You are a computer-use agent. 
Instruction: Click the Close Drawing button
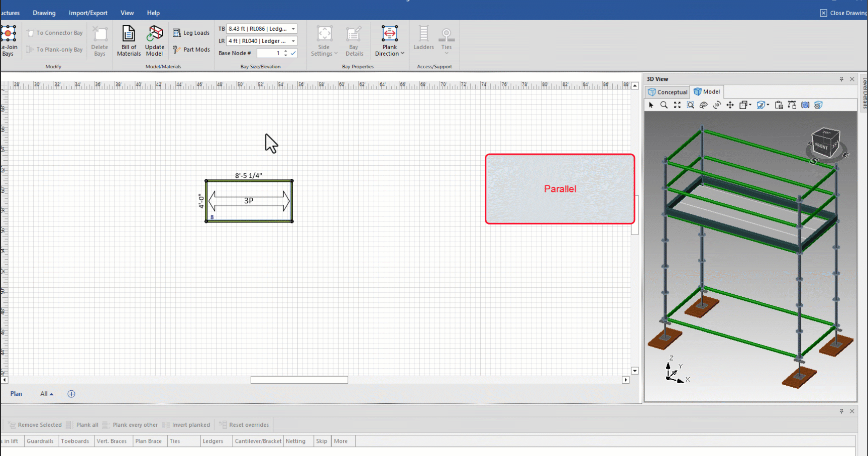pyautogui.click(x=843, y=13)
